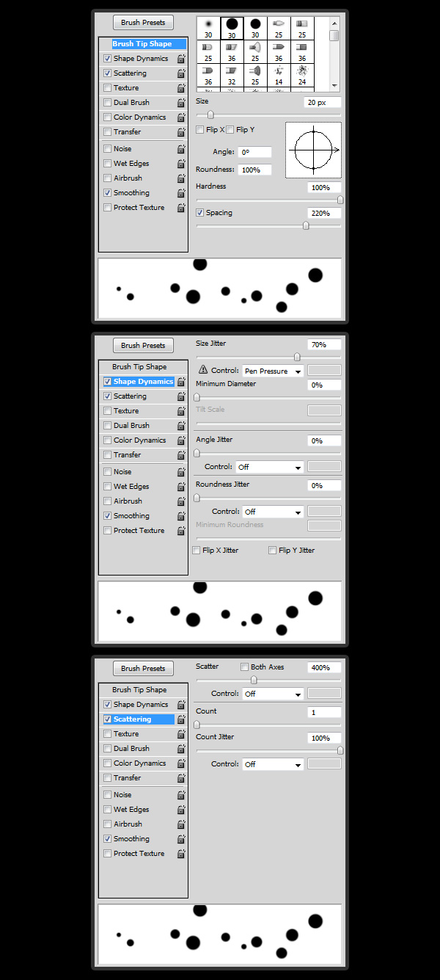Click the Size Jitter slider handle

pos(297,357)
